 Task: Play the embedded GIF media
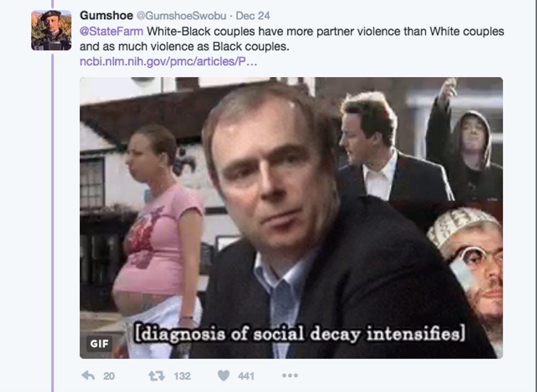pyautogui.click(x=291, y=218)
